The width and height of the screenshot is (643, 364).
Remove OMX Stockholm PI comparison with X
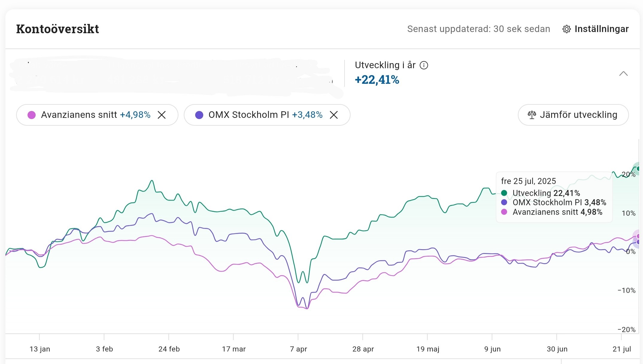334,115
